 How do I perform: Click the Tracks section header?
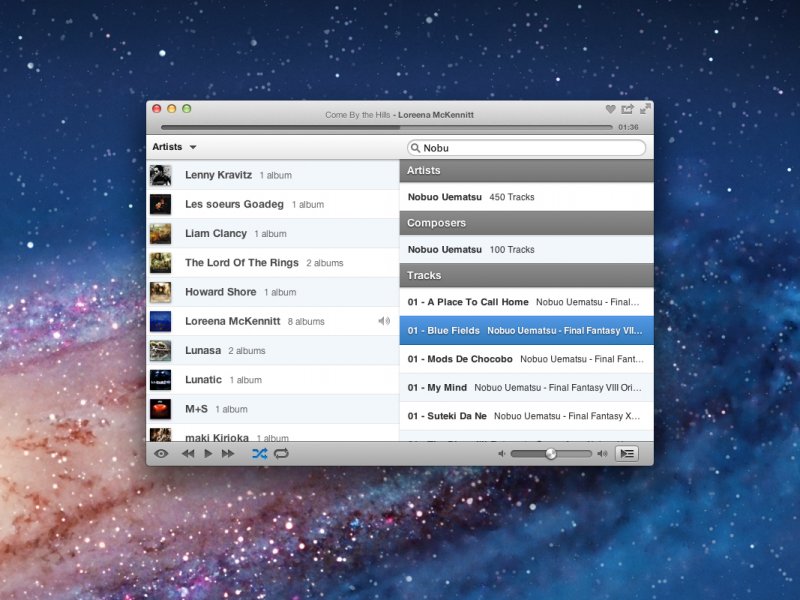click(x=527, y=276)
